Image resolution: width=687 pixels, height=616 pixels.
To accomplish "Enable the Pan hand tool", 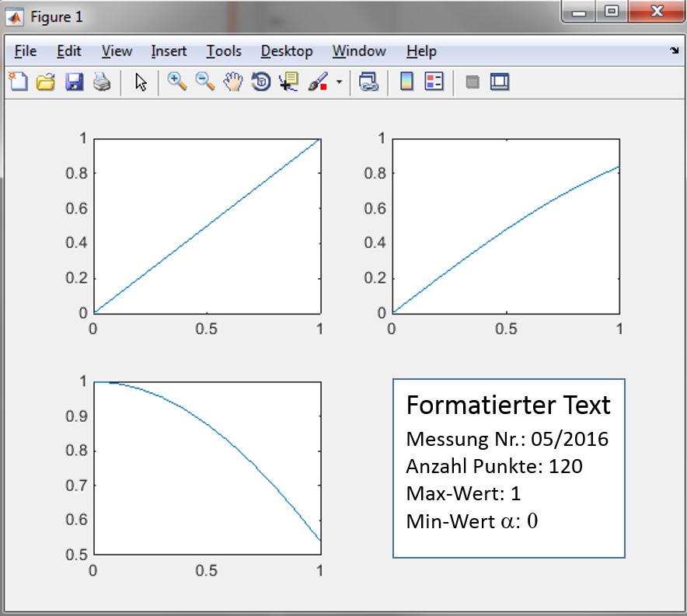I will tap(233, 82).
